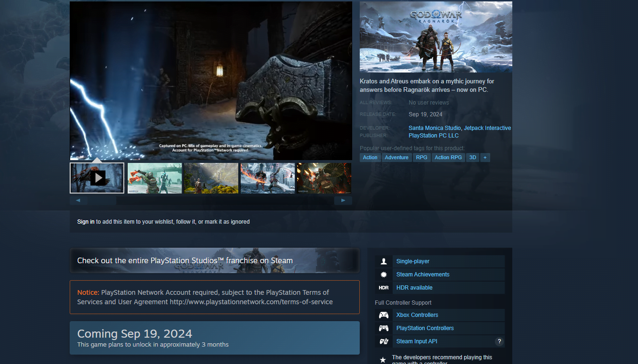Visit the Jetpack Interactive developer link
The height and width of the screenshot is (364, 638).
487,128
